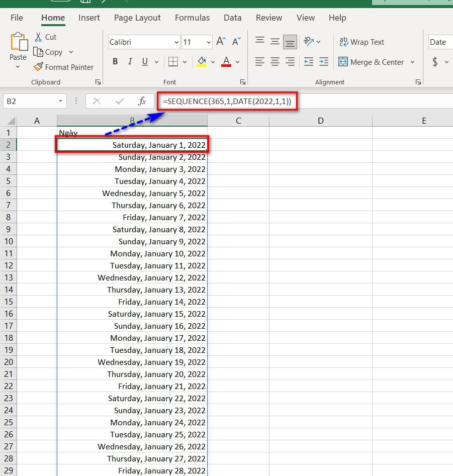Confirm formula entry with the checkmark
Image resolution: width=453 pixels, height=476 pixels.
(x=120, y=101)
